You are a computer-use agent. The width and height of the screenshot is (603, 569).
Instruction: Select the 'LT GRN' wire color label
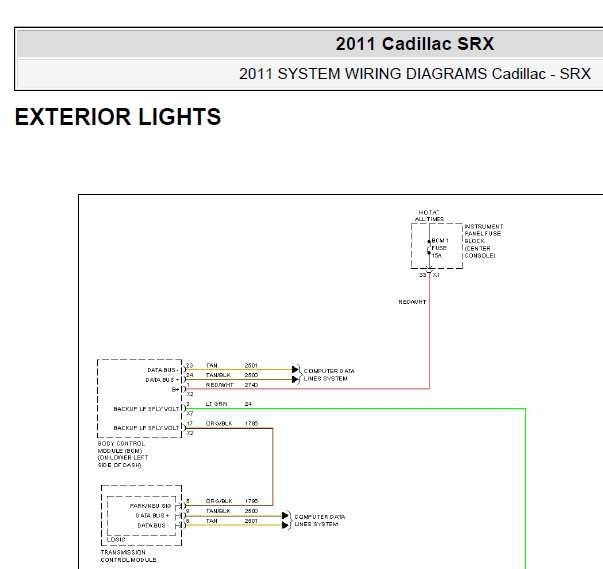coord(217,404)
